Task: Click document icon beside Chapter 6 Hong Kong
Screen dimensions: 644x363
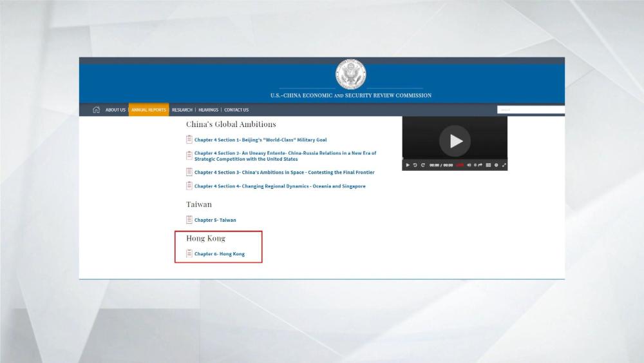Action: tap(189, 253)
